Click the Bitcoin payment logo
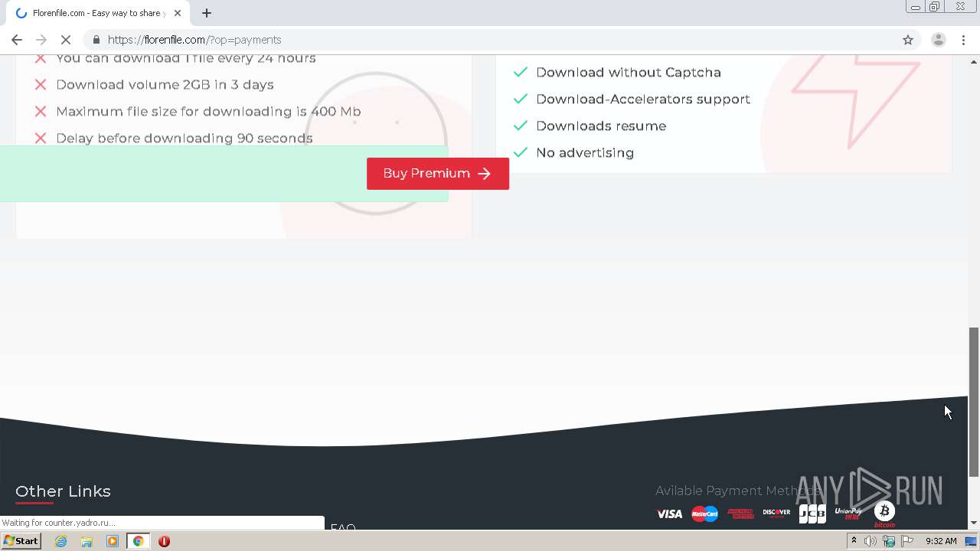The width and height of the screenshot is (980, 551). tap(884, 513)
